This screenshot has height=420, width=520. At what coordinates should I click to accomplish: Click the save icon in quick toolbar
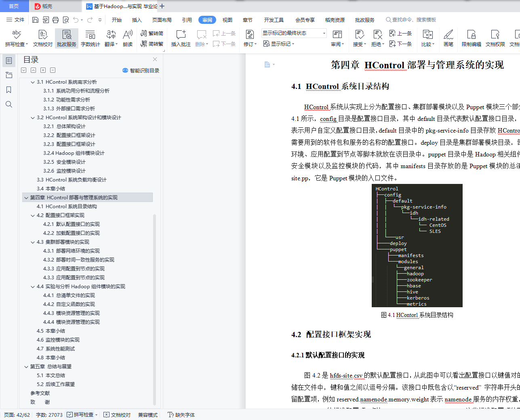coord(35,20)
